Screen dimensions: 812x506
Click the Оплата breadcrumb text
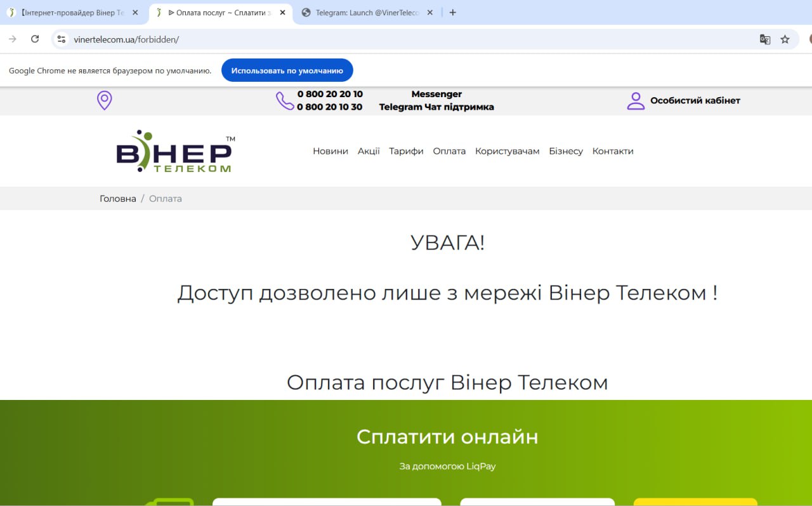coord(166,199)
